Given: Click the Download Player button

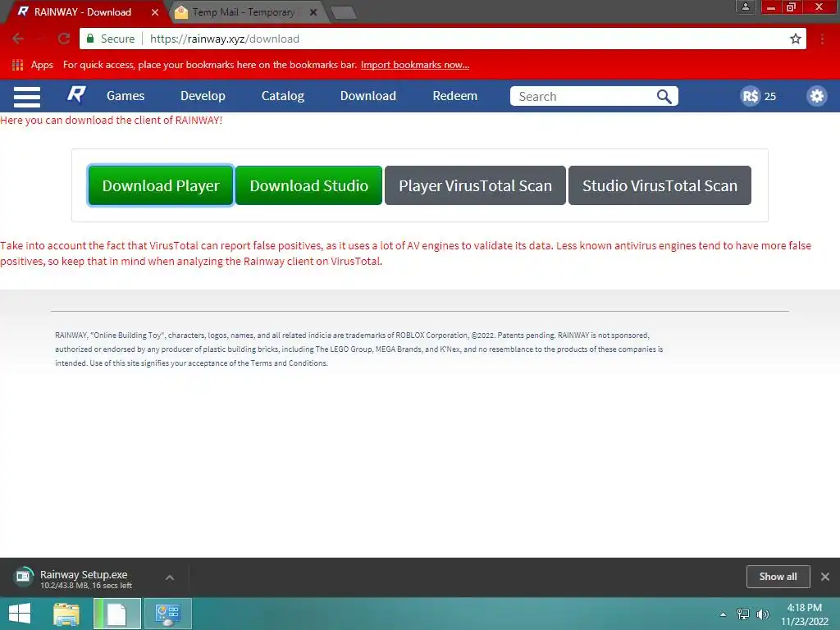Looking at the screenshot, I should pyautogui.click(x=161, y=185).
